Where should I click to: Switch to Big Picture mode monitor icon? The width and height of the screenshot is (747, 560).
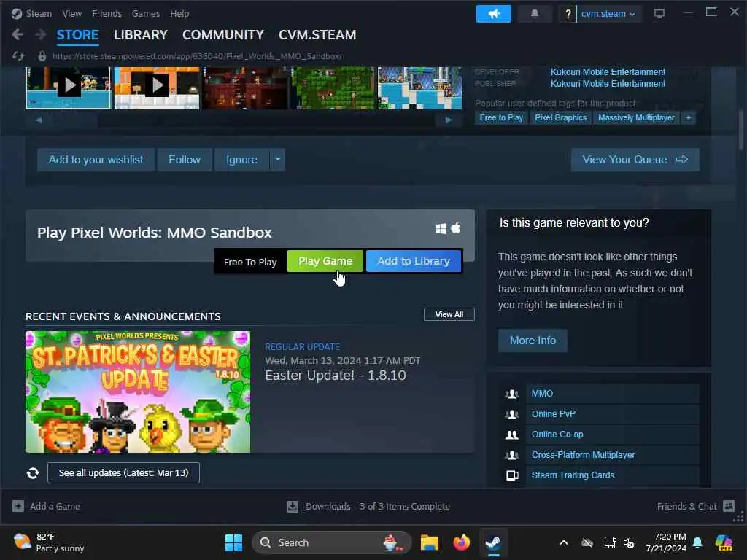point(659,14)
